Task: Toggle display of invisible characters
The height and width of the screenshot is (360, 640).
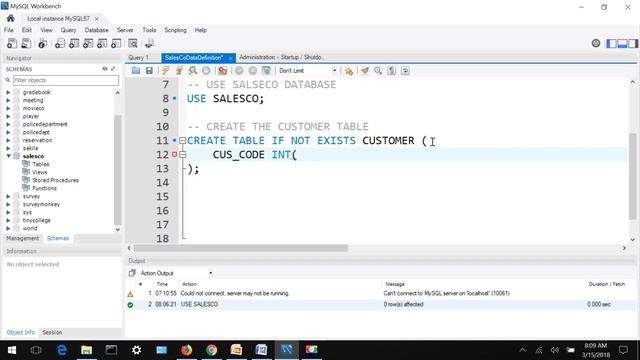Action: (391, 71)
